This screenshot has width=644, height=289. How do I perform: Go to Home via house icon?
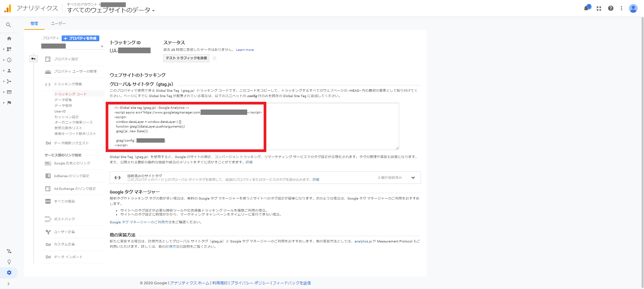pos(9,39)
